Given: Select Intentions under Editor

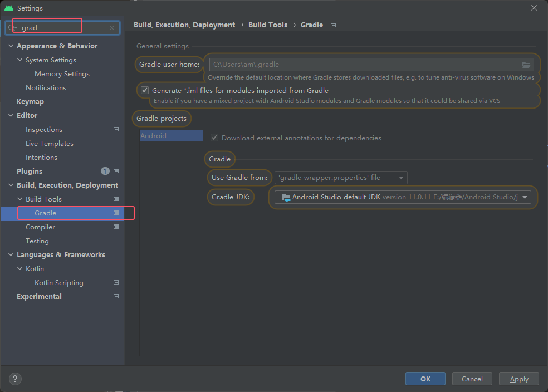Looking at the screenshot, I should coord(42,157).
